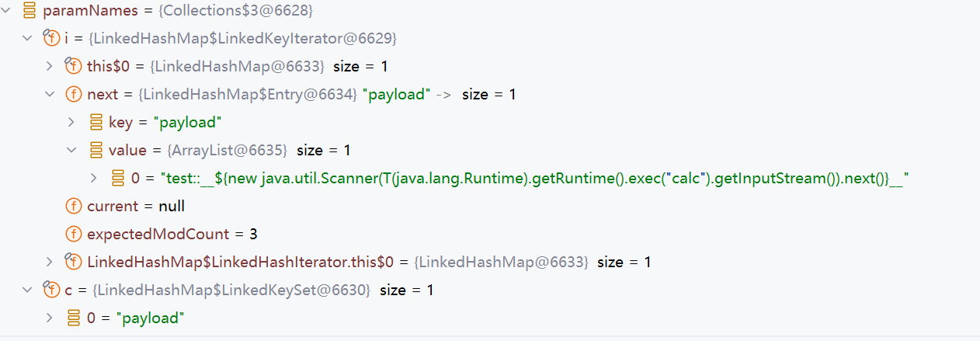Expand the LinkedHashMap$LinkedHashIterator.this$0 node
The height and width of the screenshot is (341, 980).
click(x=50, y=262)
